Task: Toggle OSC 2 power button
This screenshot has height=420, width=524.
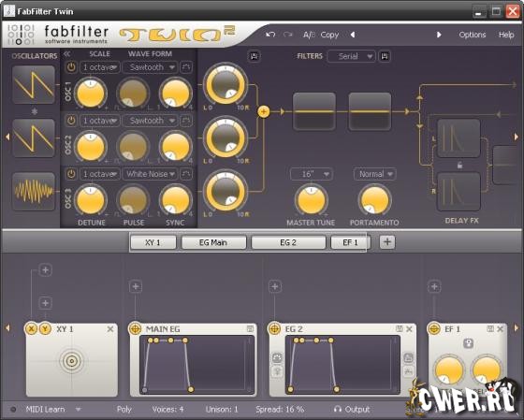Action: [71, 121]
